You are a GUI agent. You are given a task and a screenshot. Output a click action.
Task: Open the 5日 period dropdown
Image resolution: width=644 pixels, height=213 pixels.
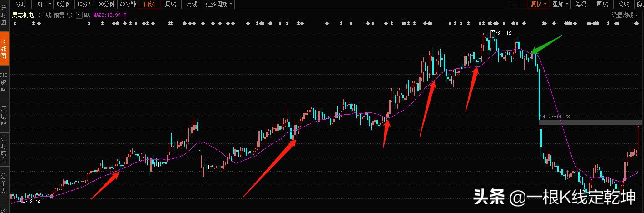click(44, 4)
